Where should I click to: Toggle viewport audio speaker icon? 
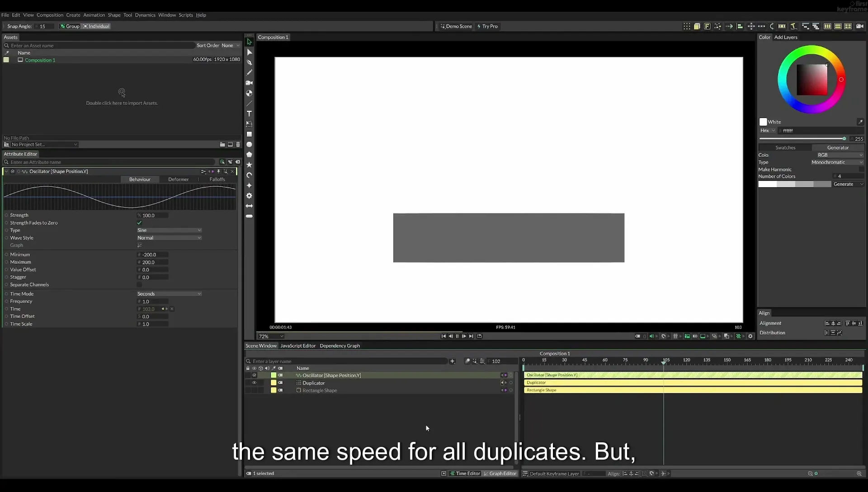tap(651, 336)
